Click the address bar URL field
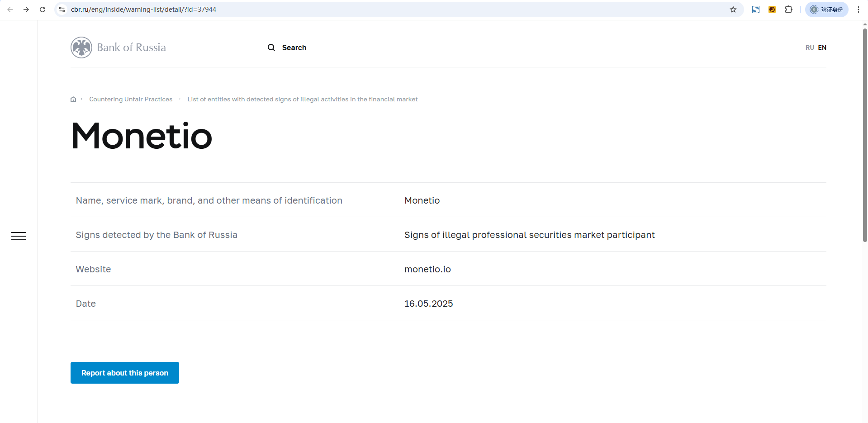 click(362, 10)
